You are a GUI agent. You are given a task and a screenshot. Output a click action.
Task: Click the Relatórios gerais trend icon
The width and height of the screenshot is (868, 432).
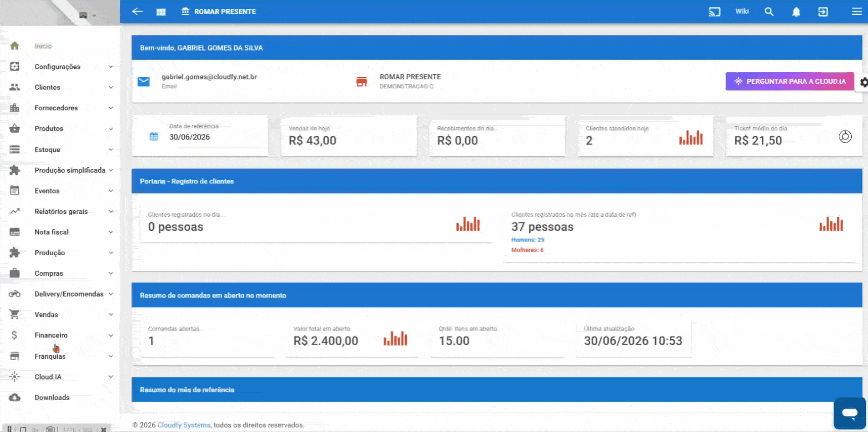pyautogui.click(x=15, y=212)
